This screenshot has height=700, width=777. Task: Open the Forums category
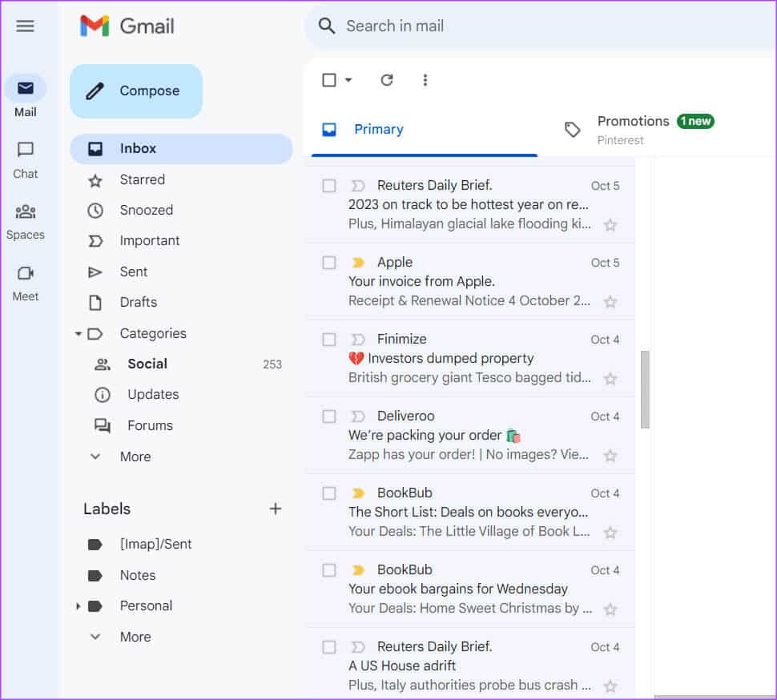coord(150,425)
